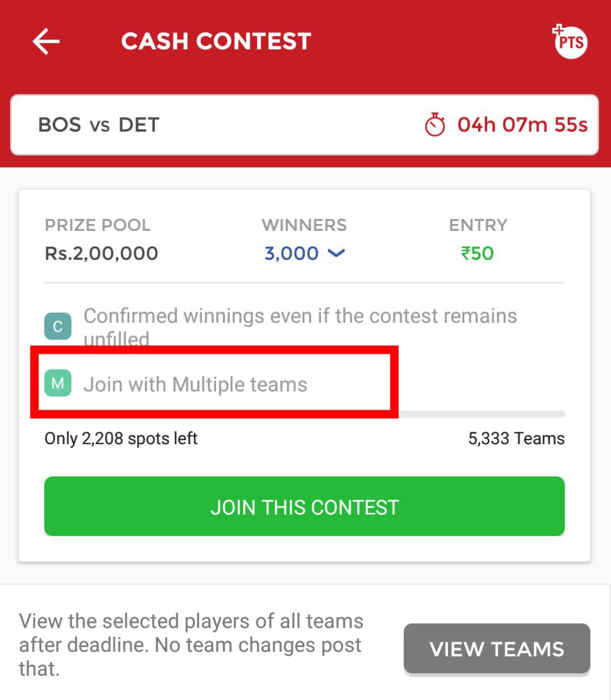Click JOIN THIS CONTEST button
611x700 pixels.
coord(304,506)
